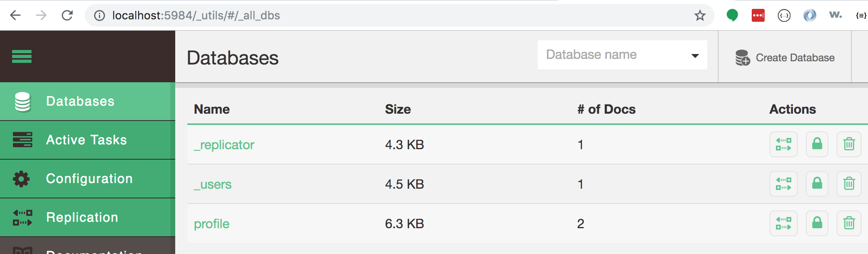This screenshot has height=254, width=868.
Task: Click the replicate icon for _users database
Action: pos(783,184)
